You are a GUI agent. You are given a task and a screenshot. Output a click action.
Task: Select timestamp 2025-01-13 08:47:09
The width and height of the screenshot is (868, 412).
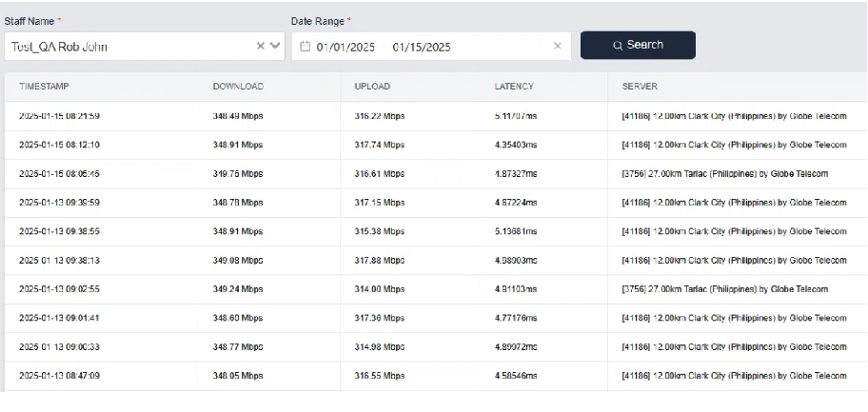pos(59,376)
